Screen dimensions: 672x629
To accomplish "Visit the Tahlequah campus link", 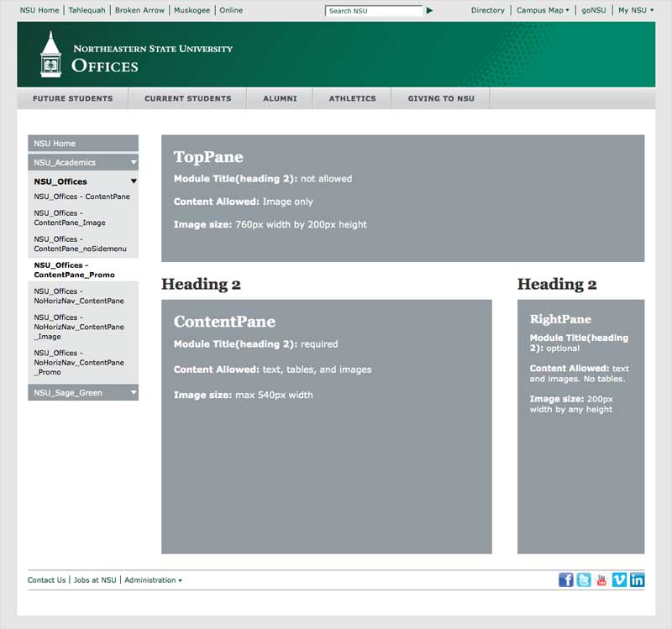I will 87,10.
